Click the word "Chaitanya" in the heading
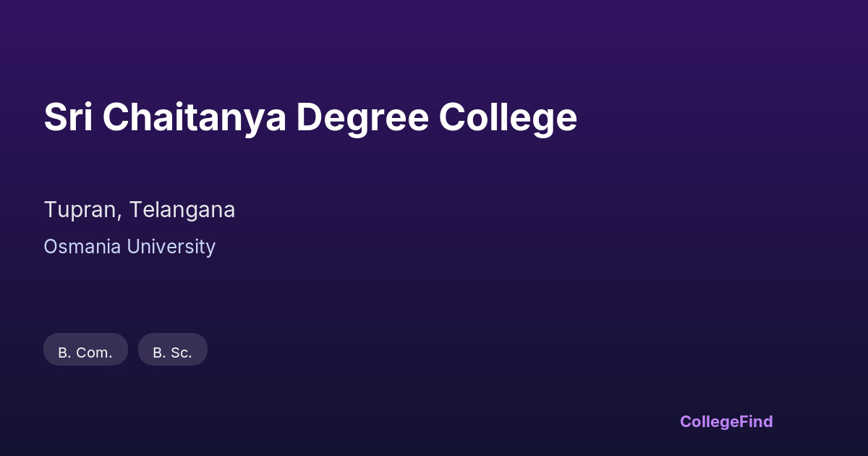The width and height of the screenshot is (868, 456). [194, 117]
